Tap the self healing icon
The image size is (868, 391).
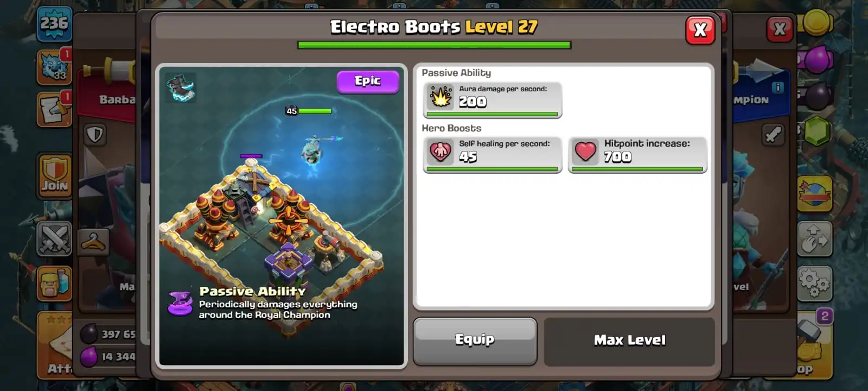point(441,152)
